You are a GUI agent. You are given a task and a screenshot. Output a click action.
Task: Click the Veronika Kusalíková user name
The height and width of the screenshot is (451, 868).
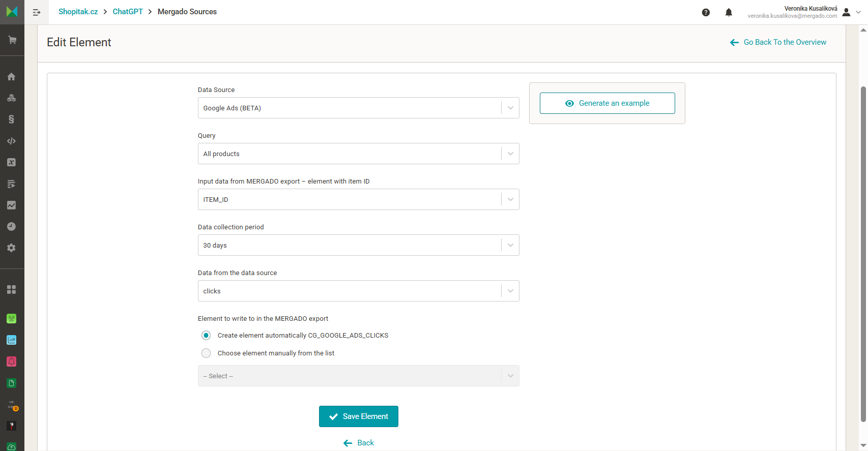click(x=811, y=9)
